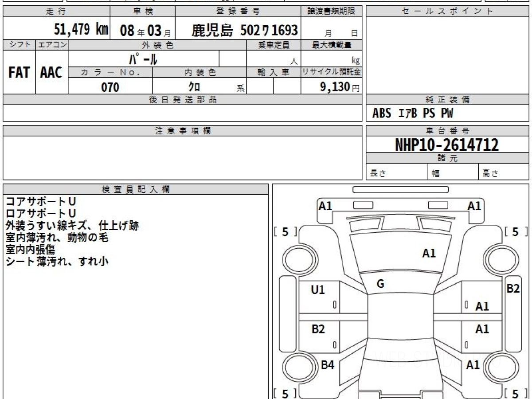Select the equipment list ABS エアB PS PW
This screenshot has height=399, width=532.
point(413,113)
